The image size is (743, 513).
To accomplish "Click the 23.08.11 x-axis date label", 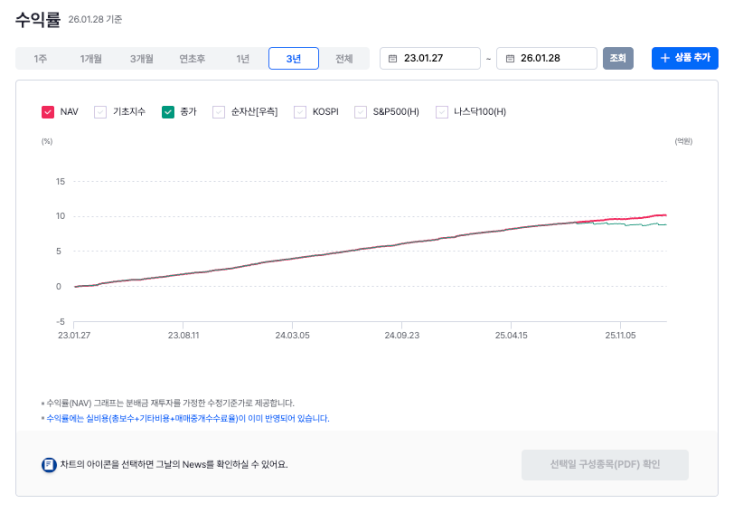I will tap(183, 335).
